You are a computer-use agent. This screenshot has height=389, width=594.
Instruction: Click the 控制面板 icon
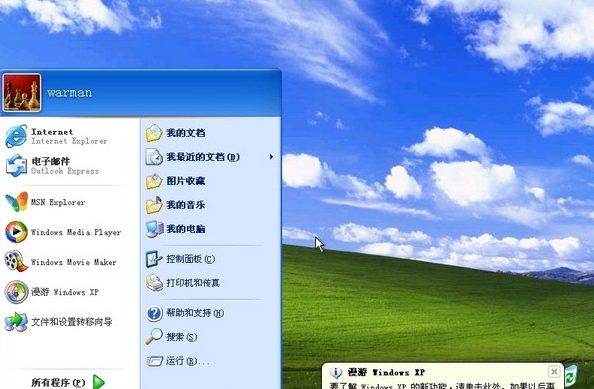click(x=154, y=259)
